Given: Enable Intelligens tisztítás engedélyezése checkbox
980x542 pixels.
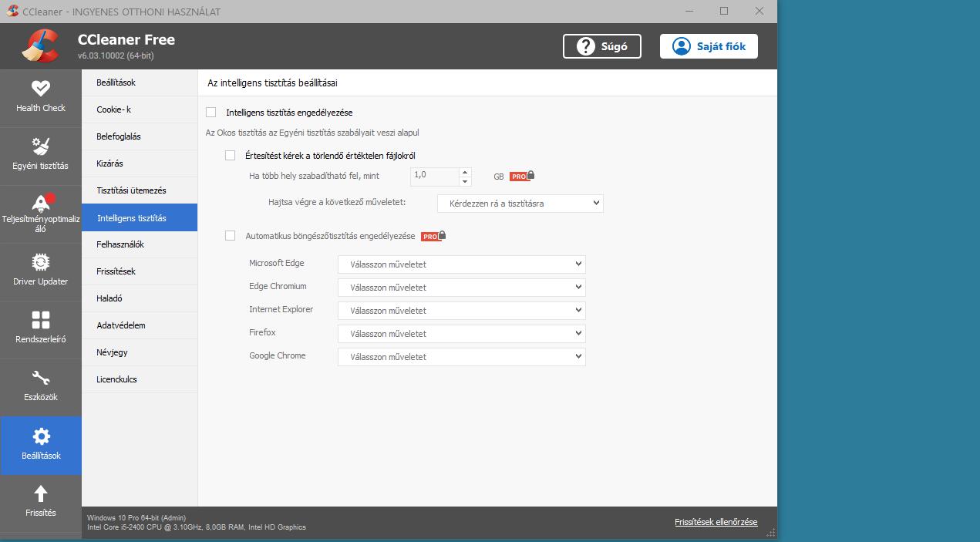Looking at the screenshot, I should click(x=211, y=113).
